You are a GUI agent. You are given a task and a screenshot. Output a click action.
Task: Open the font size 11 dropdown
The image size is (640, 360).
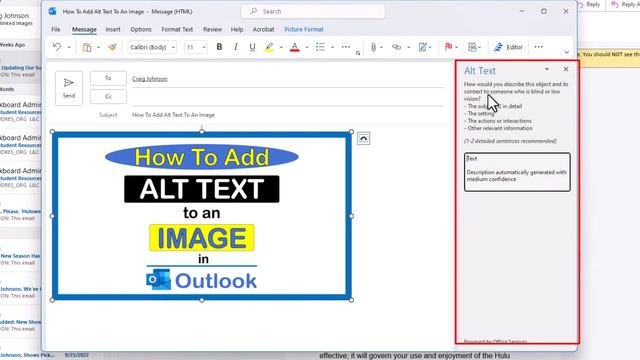tap(195, 47)
